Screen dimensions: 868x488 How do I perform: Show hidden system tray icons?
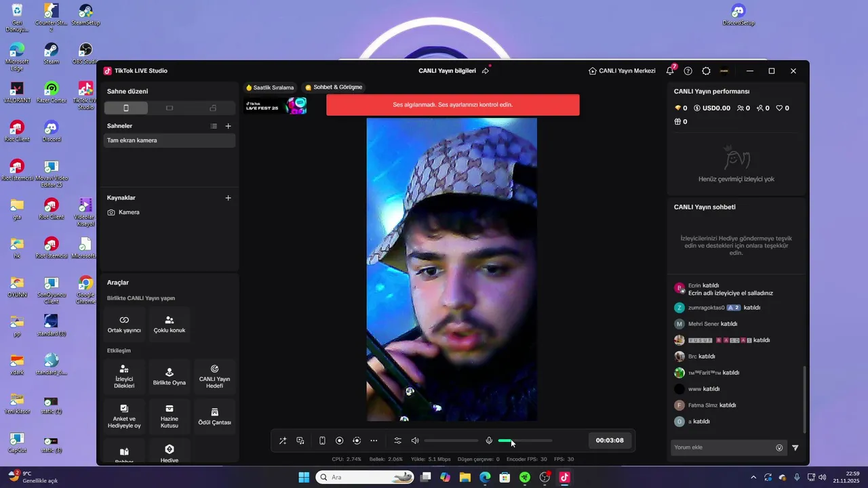point(753,477)
